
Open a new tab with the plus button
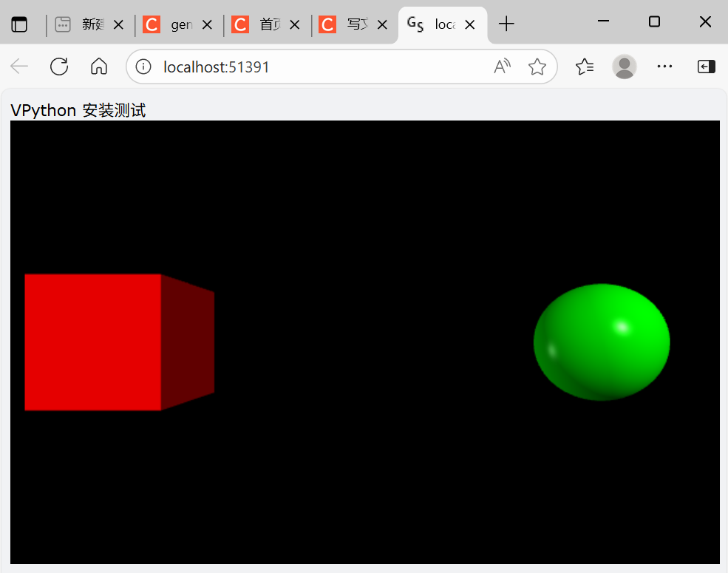point(506,24)
